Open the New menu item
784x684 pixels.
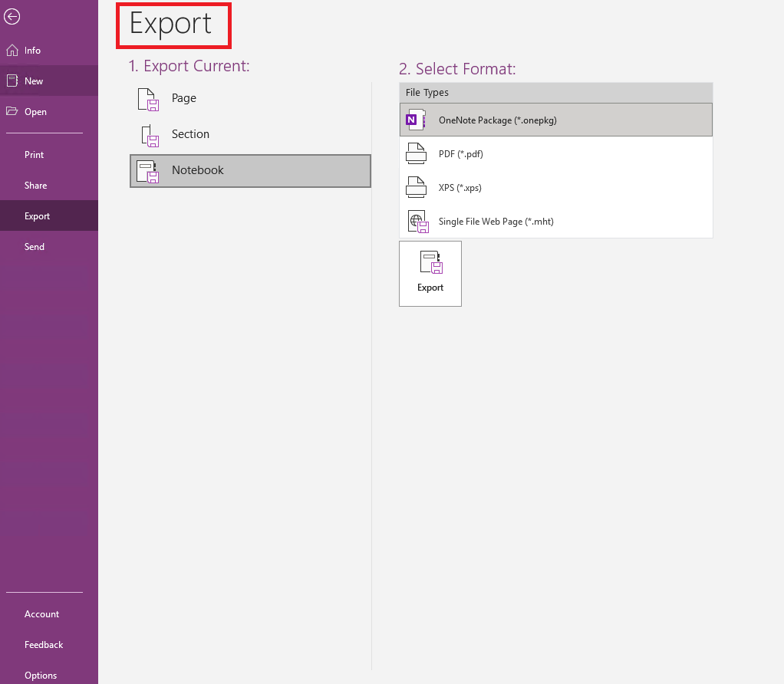point(49,81)
